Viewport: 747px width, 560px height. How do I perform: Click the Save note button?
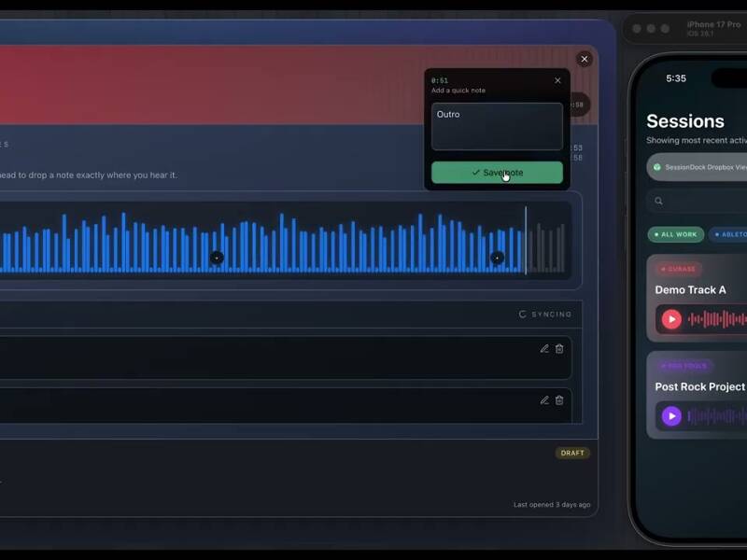click(x=497, y=173)
